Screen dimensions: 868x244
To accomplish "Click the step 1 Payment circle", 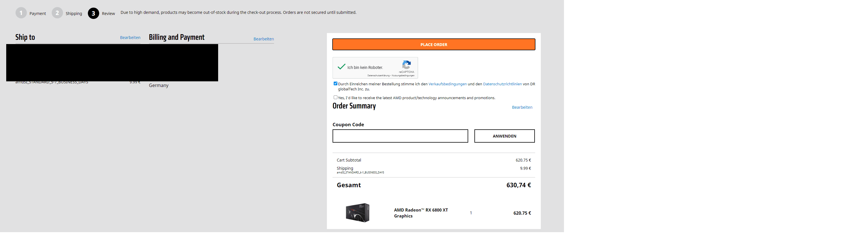I will tap(21, 13).
